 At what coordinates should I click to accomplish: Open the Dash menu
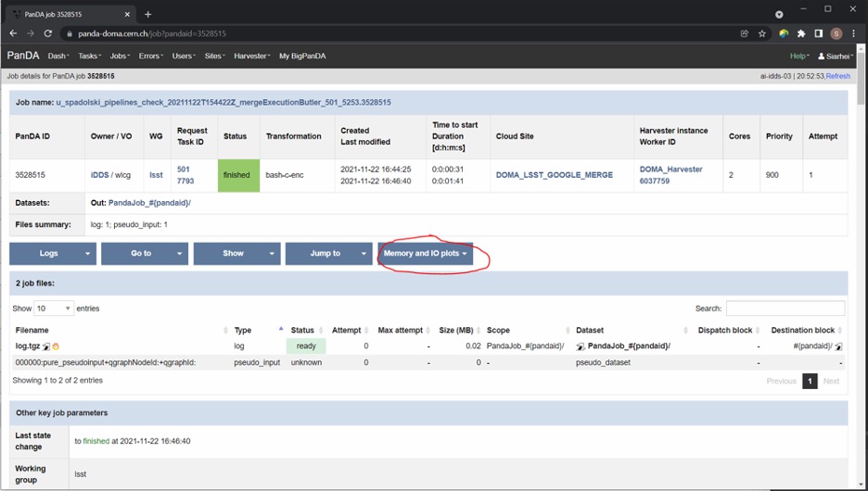tap(58, 56)
